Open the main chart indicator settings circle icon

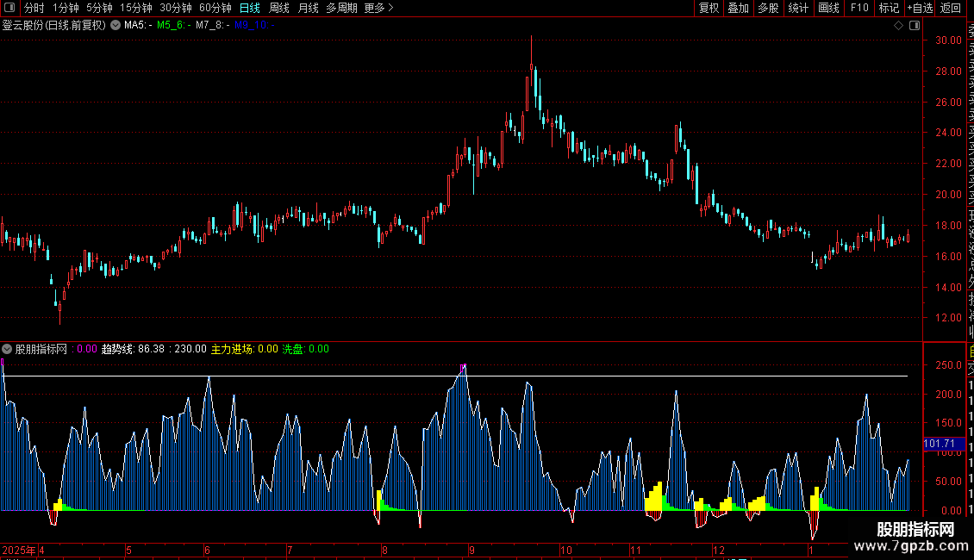tap(116, 25)
